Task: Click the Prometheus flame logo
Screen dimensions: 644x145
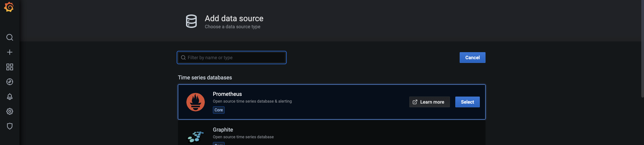Action: (x=195, y=102)
